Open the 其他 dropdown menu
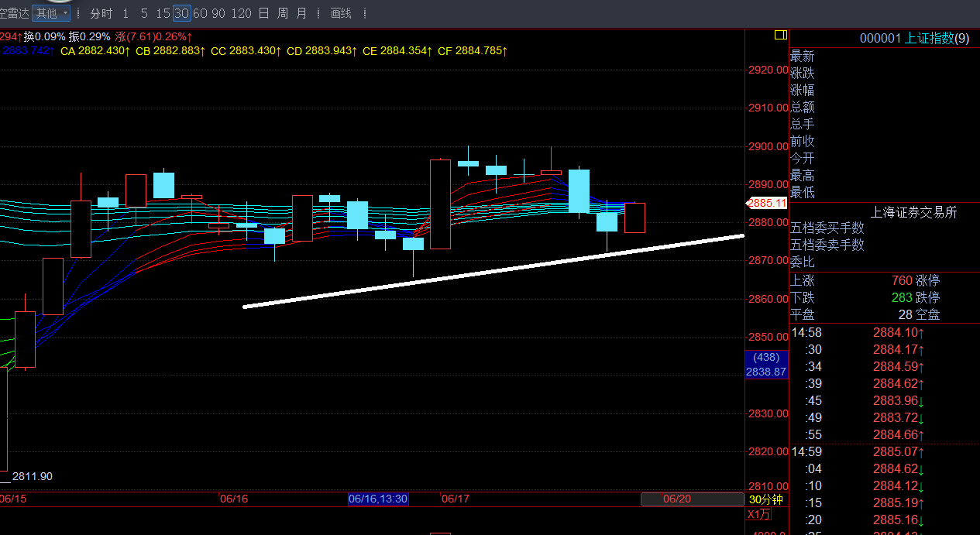The image size is (980, 535). [53, 13]
